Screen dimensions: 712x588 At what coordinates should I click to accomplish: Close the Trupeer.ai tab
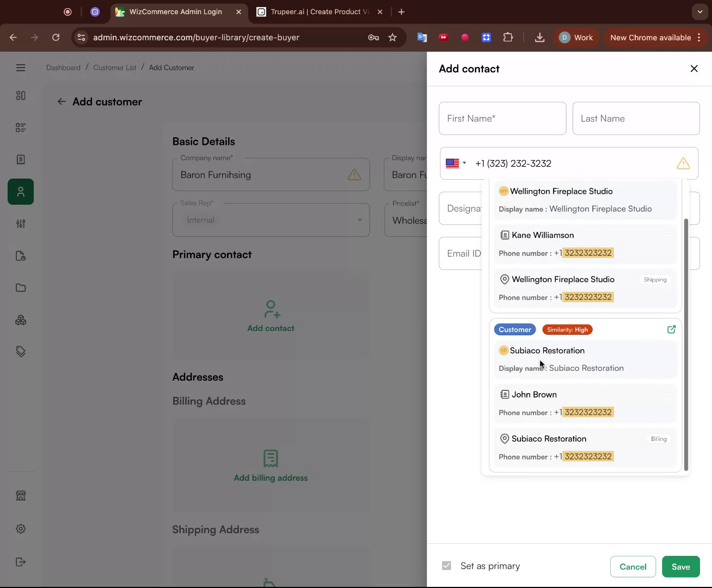point(380,11)
